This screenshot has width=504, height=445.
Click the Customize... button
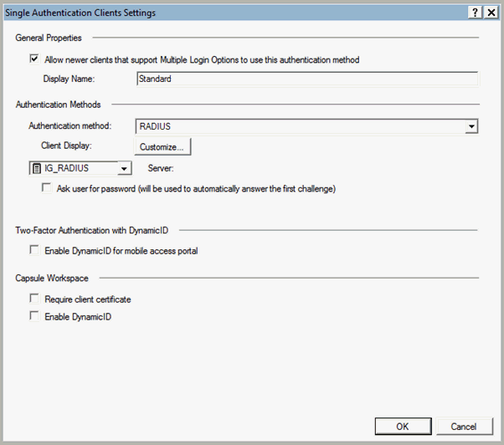pyautogui.click(x=163, y=147)
